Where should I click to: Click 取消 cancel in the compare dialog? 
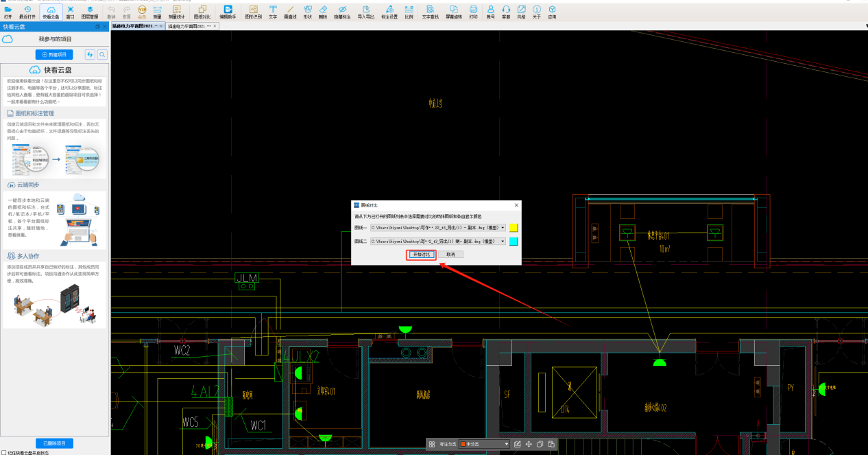pyautogui.click(x=450, y=254)
